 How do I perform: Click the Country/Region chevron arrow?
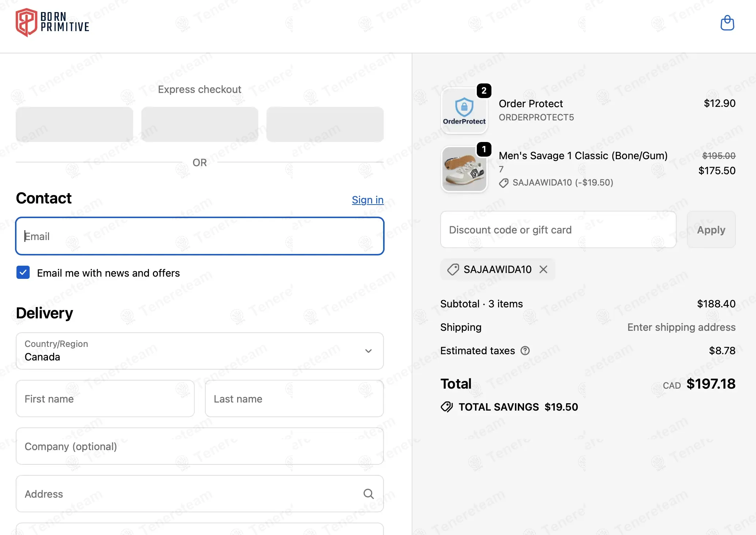pyautogui.click(x=368, y=351)
